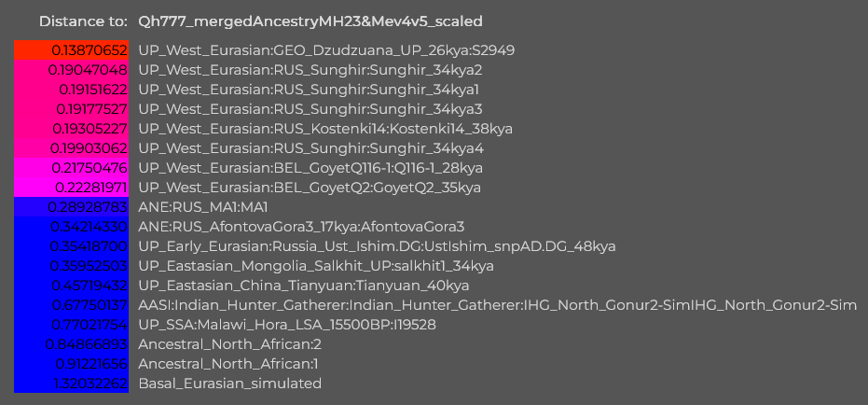Select the UstIshim_snpAD.DG_48kya row

pyautogui.click(x=377, y=246)
